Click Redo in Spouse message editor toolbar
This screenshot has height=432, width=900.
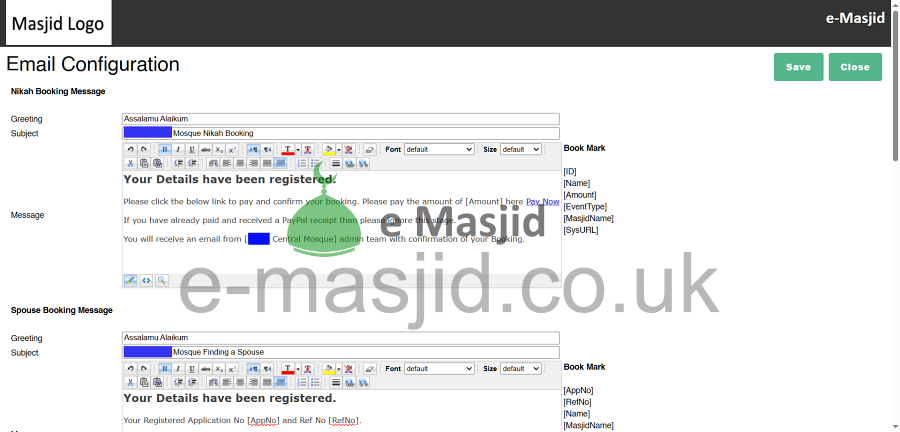pyautogui.click(x=143, y=368)
